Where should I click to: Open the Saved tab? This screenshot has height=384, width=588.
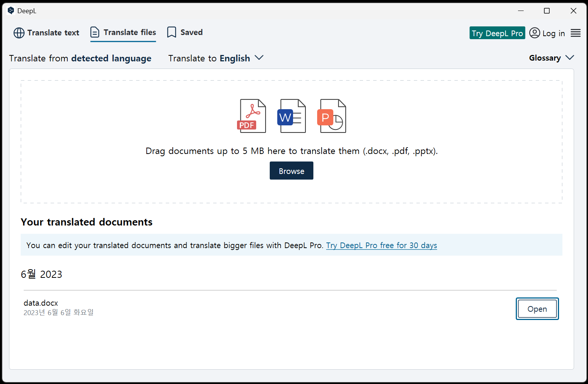pos(185,32)
